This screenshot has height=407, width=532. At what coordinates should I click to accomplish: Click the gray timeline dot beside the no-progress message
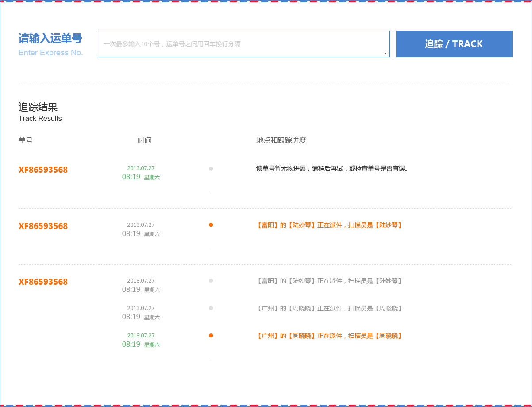pos(211,168)
